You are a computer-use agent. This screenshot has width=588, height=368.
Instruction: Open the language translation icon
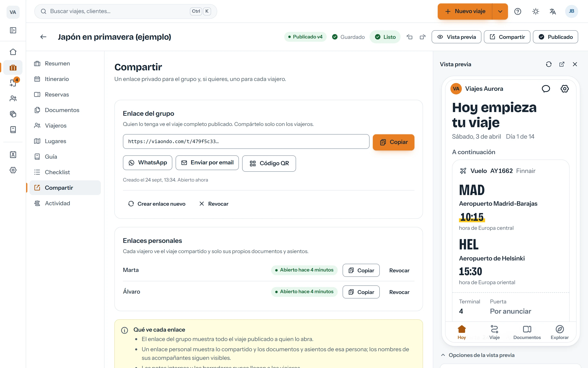coord(553,11)
